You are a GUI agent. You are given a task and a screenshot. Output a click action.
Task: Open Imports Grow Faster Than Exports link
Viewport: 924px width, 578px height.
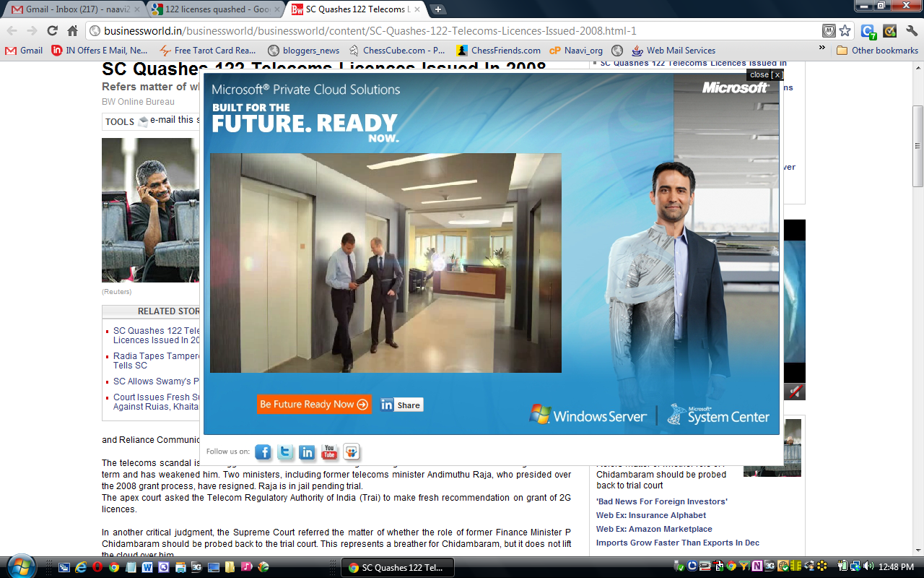click(x=678, y=543)
